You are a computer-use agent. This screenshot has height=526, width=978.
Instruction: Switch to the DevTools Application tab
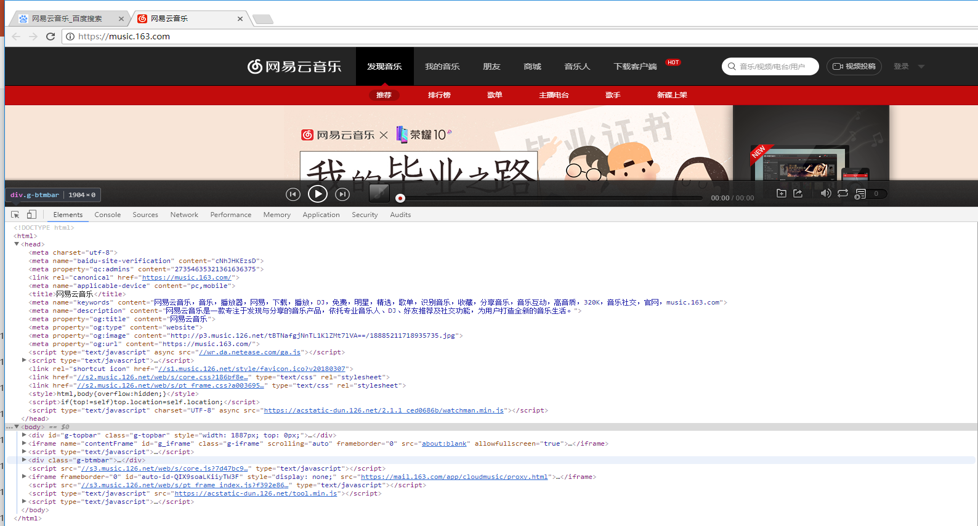click(321, 215)
